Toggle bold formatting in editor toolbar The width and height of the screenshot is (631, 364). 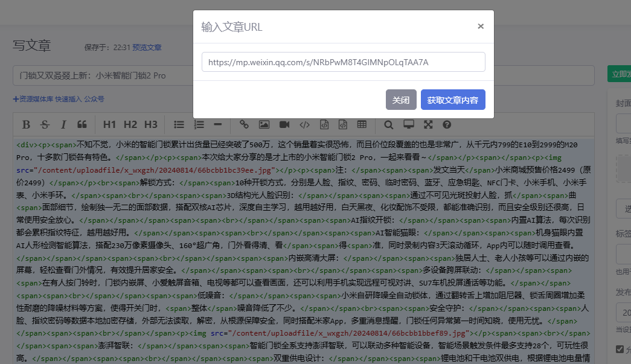[x=26, y=125]
